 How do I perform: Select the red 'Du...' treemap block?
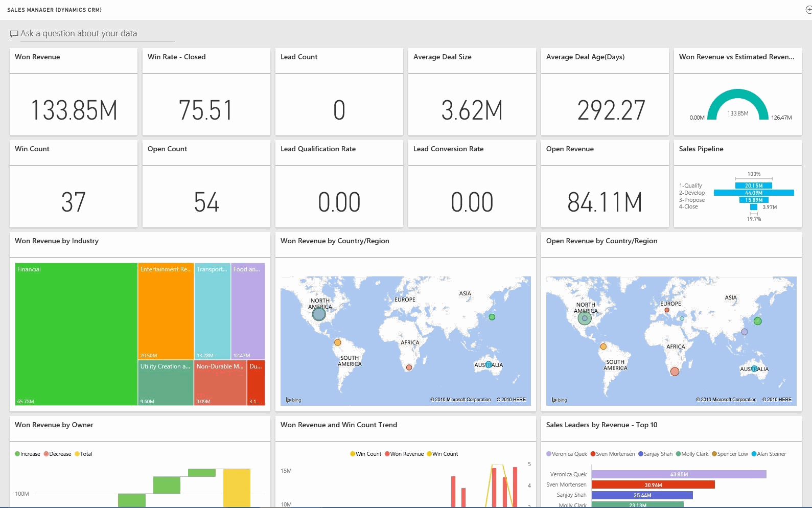point(256,383)
